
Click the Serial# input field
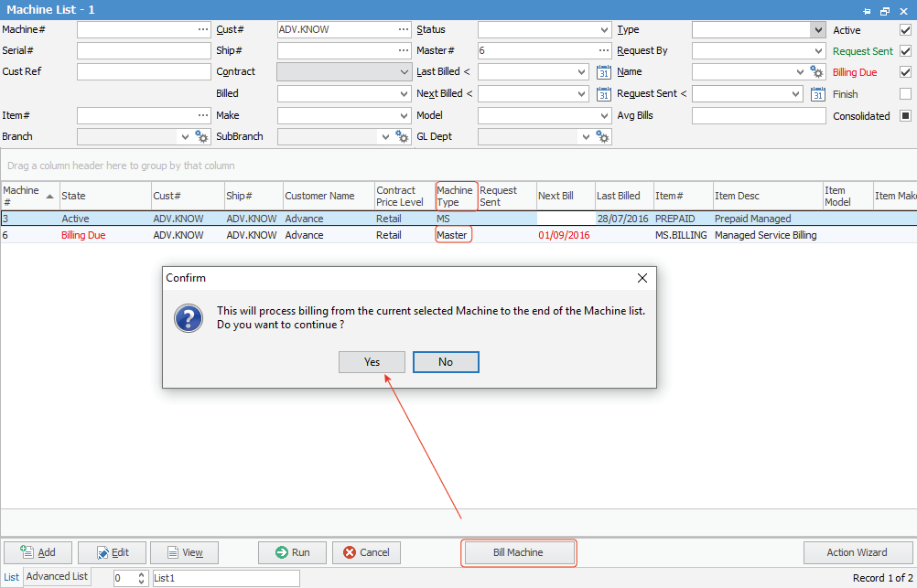point(144,51)
